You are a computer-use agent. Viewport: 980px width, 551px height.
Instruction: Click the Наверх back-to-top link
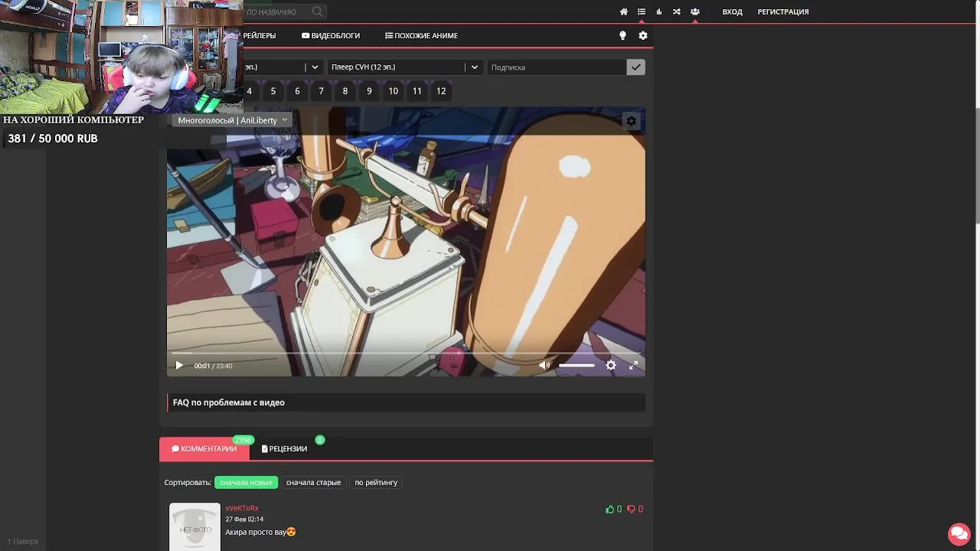23,541
